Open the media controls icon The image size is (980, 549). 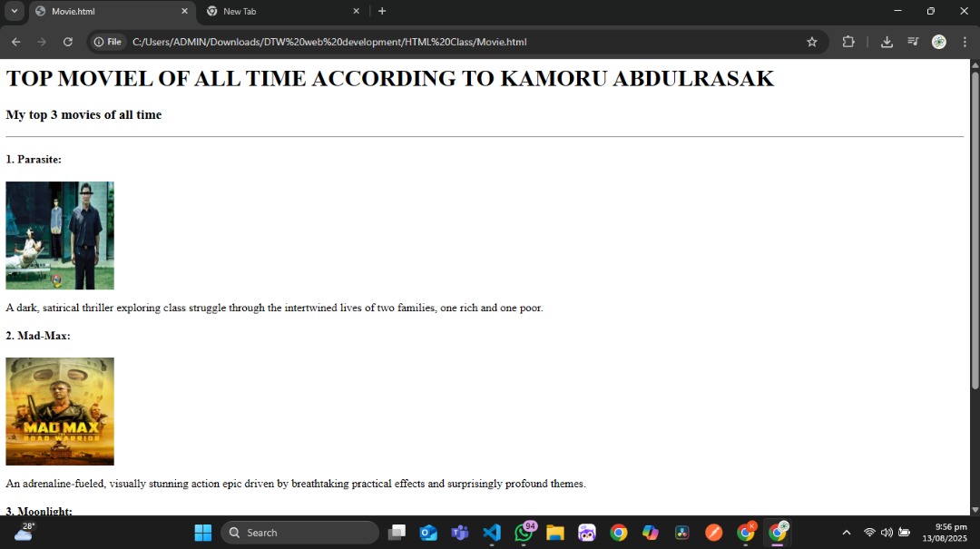(x=913, y=42)
